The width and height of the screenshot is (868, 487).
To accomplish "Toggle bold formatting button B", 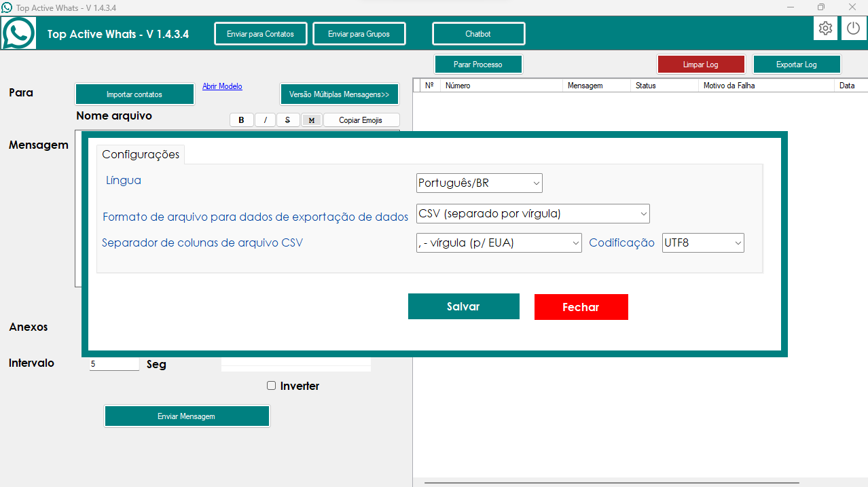I will coord(241,120).
